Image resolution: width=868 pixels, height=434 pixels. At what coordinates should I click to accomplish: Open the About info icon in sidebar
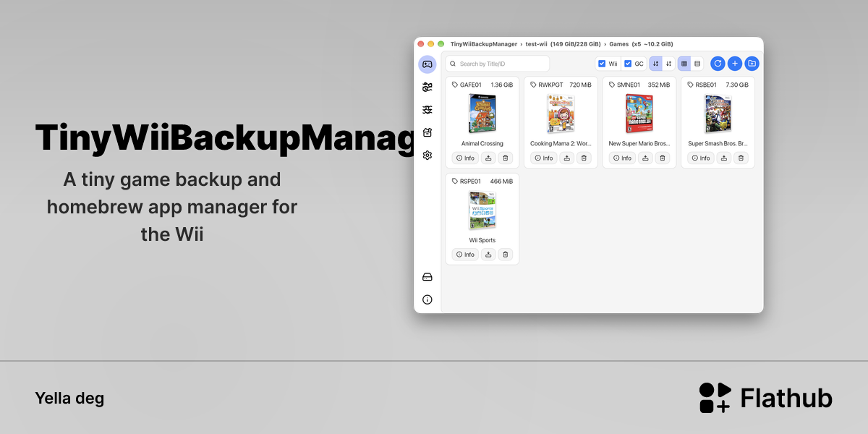[x=427, y=299]
